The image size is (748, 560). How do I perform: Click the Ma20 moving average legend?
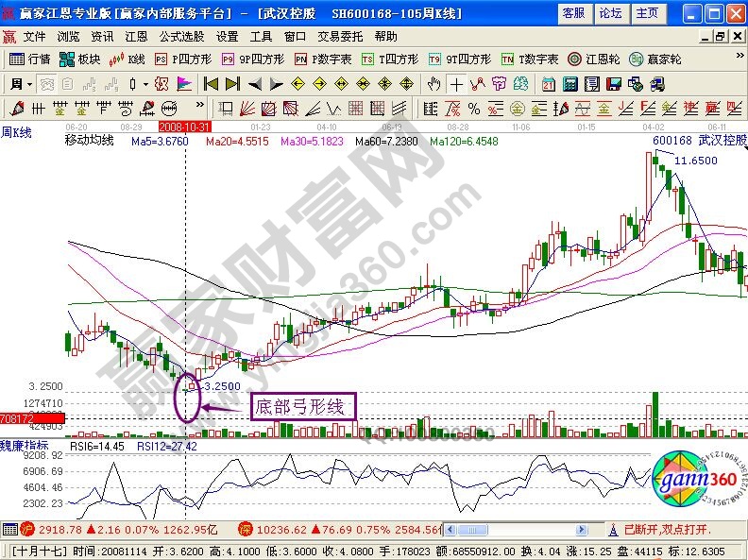pos(237,141)
